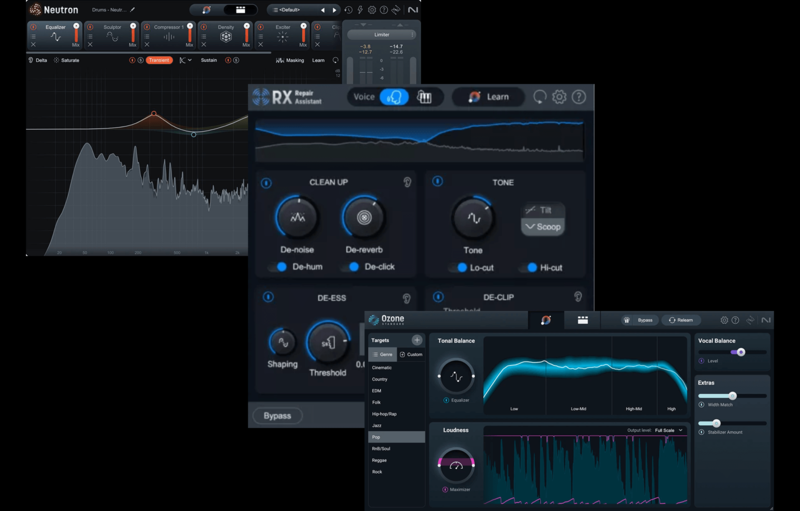Select Neutron's Sculptor module
The height and width of the screenshot is (511, 800).
point(112,35)
